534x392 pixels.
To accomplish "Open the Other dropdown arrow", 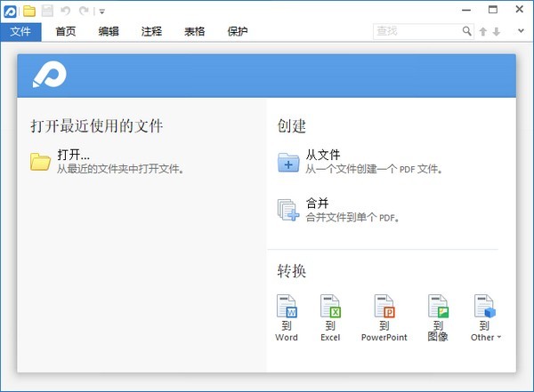I will coord(499,337).
